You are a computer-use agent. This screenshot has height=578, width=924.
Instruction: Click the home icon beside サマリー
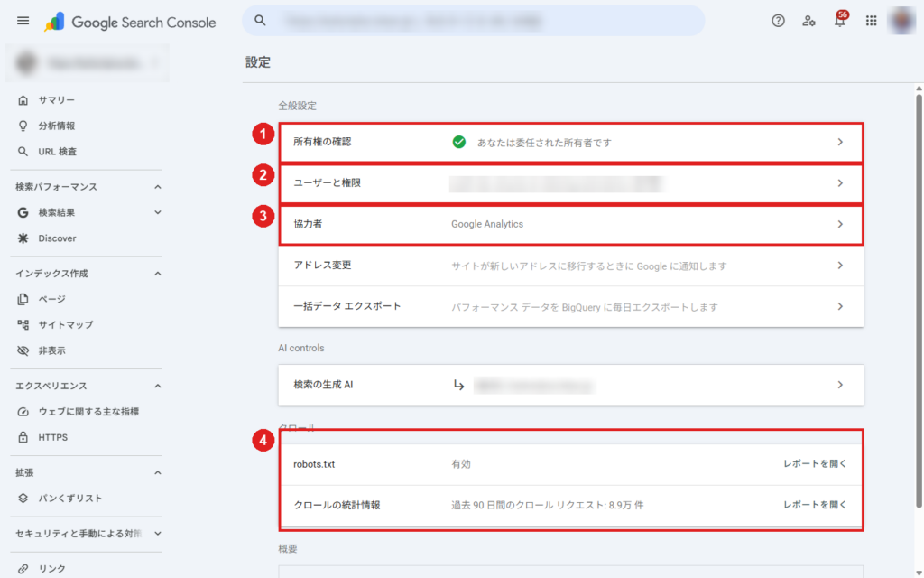point(23,100)
